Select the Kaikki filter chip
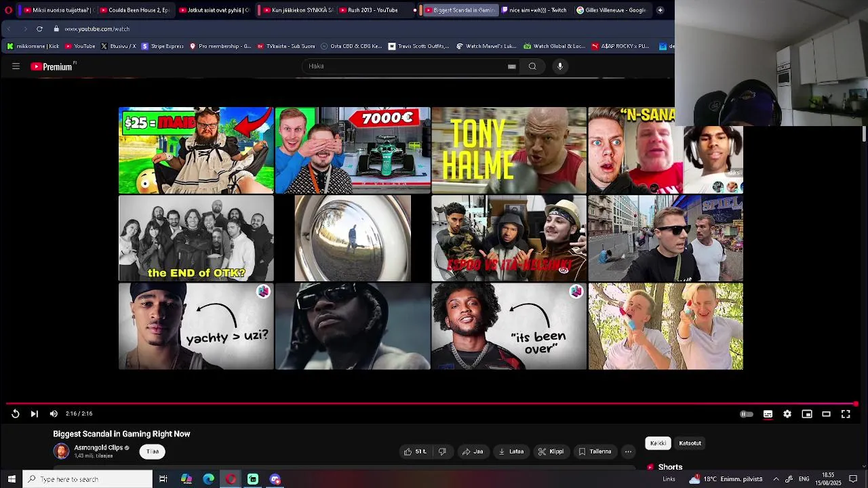868x488 pixels. pos(658,443)
